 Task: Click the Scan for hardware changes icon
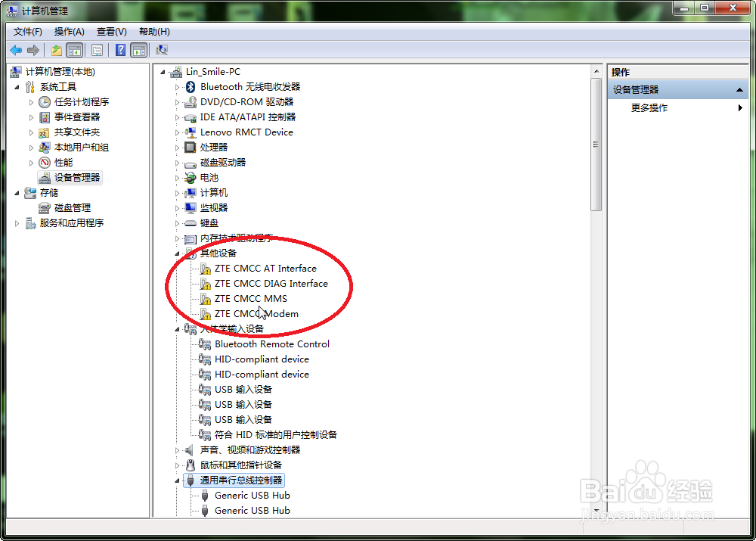162,50
